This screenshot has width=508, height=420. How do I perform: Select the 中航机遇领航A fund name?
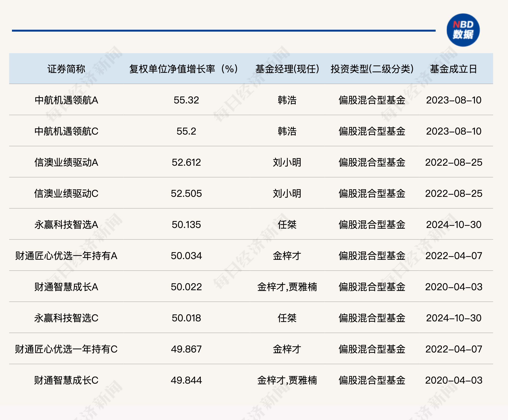coord(66,100)
